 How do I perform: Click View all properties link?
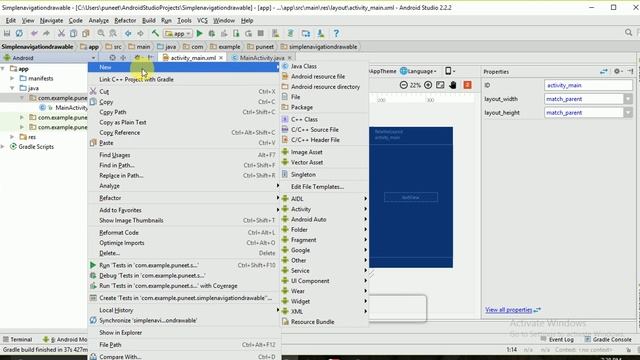click(509, 310)
